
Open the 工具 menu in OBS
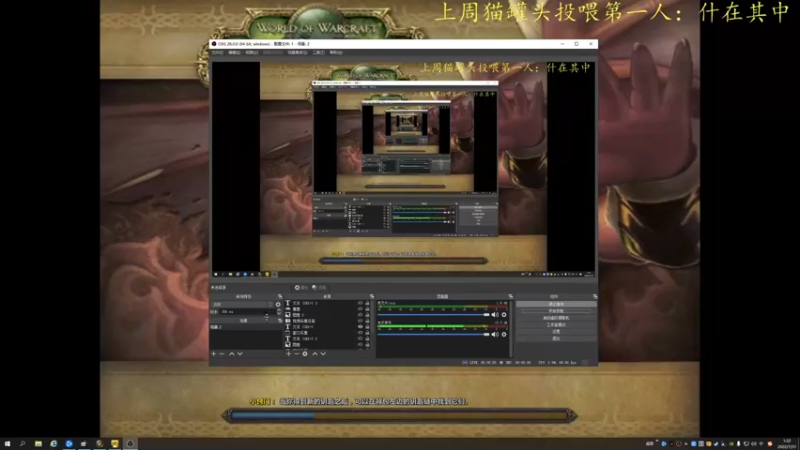tap(318, 53)
